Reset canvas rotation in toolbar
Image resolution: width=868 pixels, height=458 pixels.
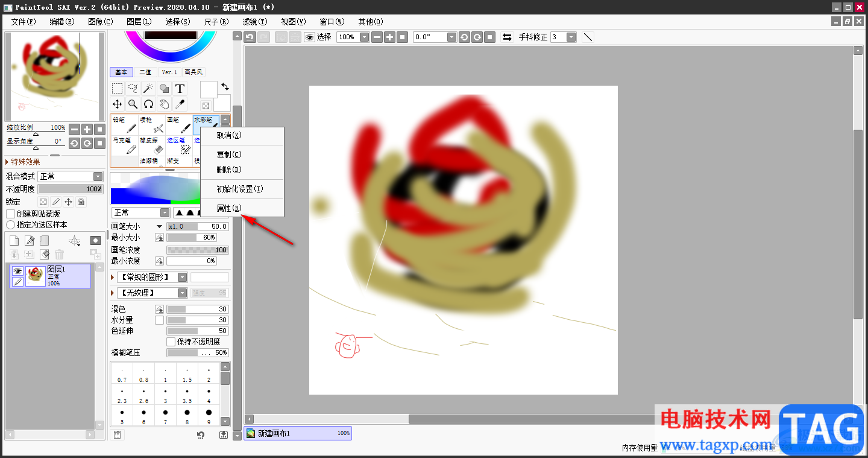tap(490, 37)
